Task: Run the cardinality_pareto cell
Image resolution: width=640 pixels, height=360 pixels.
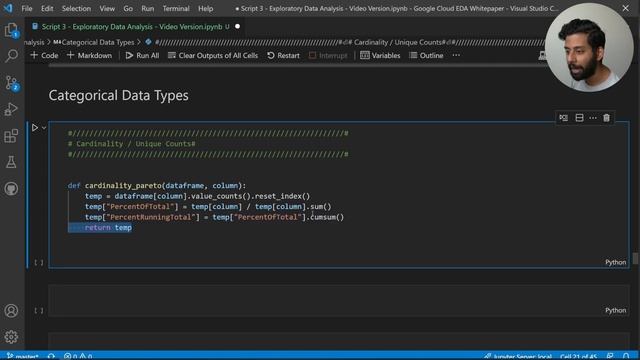Action: click(x=35, y=128)
